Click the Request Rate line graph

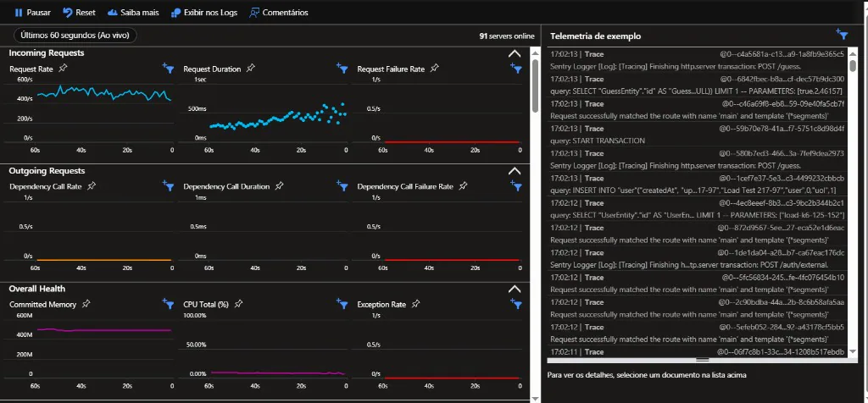tap(104, 93)
